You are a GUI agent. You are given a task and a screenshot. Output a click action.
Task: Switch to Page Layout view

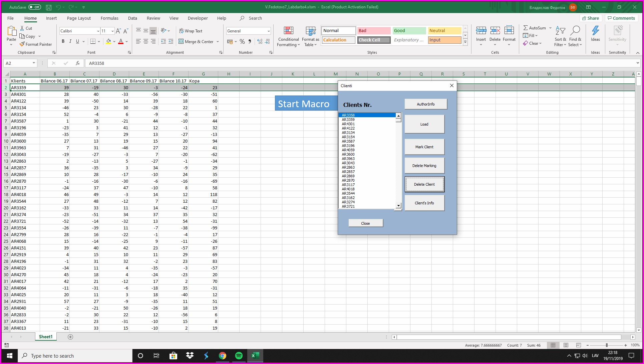click(x=566, y=345)
